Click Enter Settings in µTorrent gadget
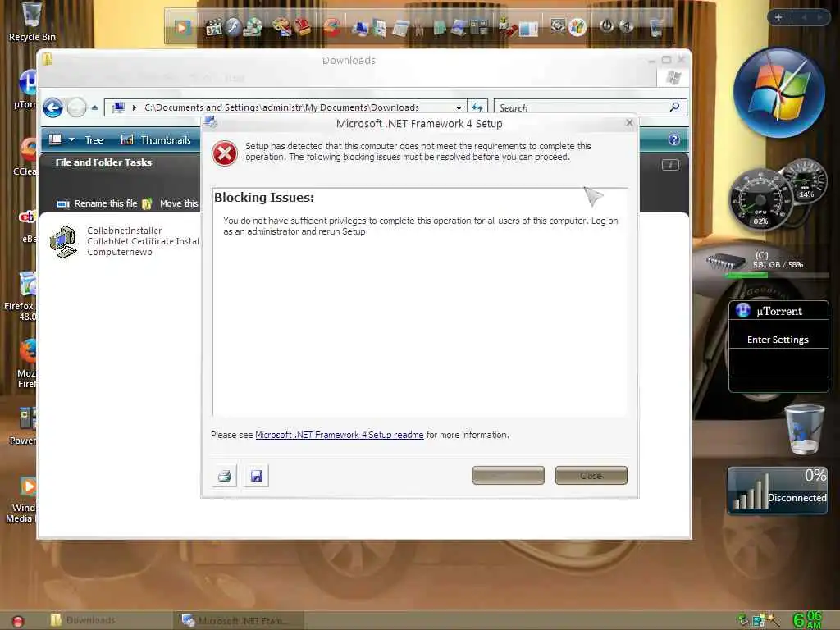This screenshot has height=630, width=840. pos(778,340)
